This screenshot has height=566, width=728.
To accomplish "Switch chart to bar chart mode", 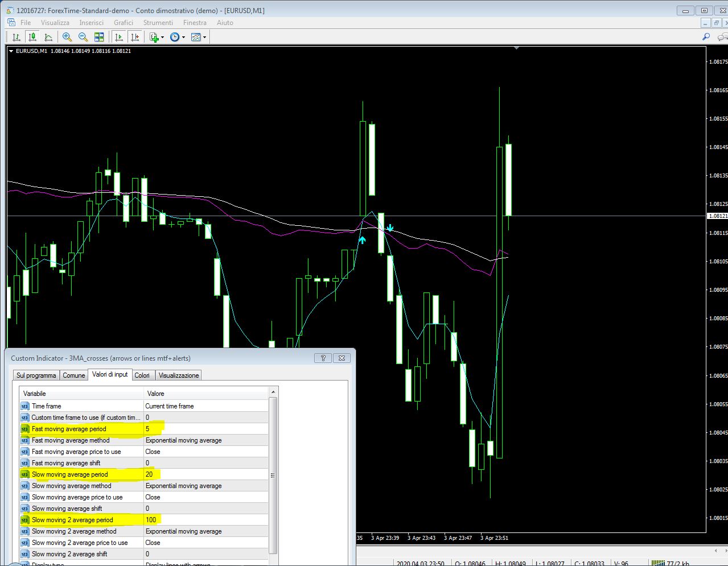I will 17,37.
